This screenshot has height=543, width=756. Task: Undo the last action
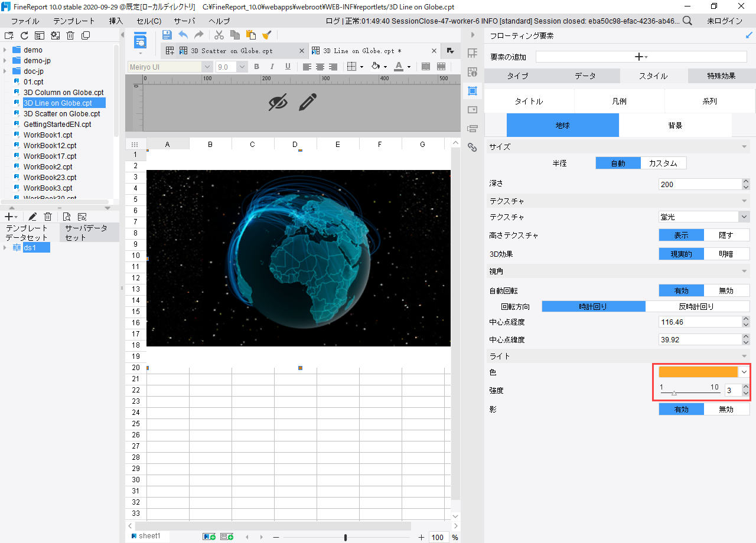point(183,35)
